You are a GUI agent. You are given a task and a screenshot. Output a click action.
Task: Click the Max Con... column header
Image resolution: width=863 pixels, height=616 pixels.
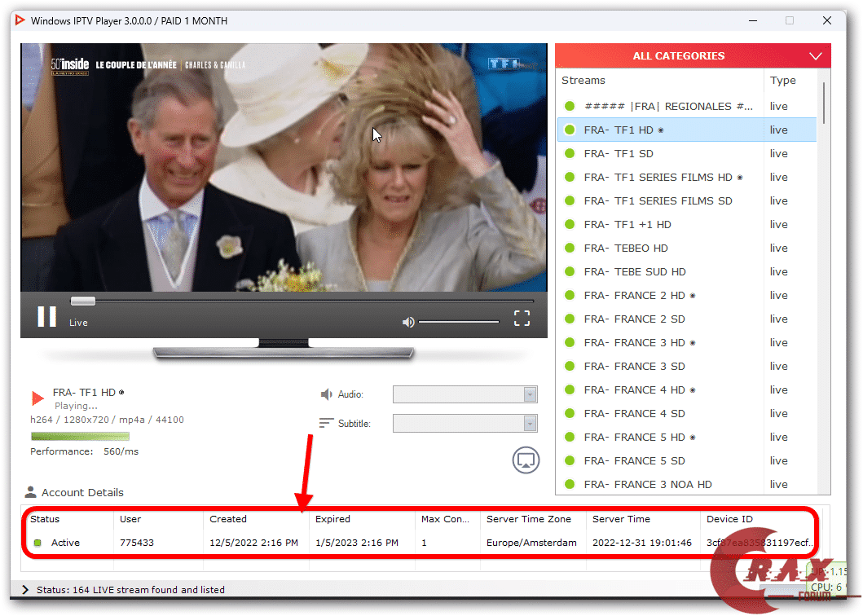coord(445,519)
